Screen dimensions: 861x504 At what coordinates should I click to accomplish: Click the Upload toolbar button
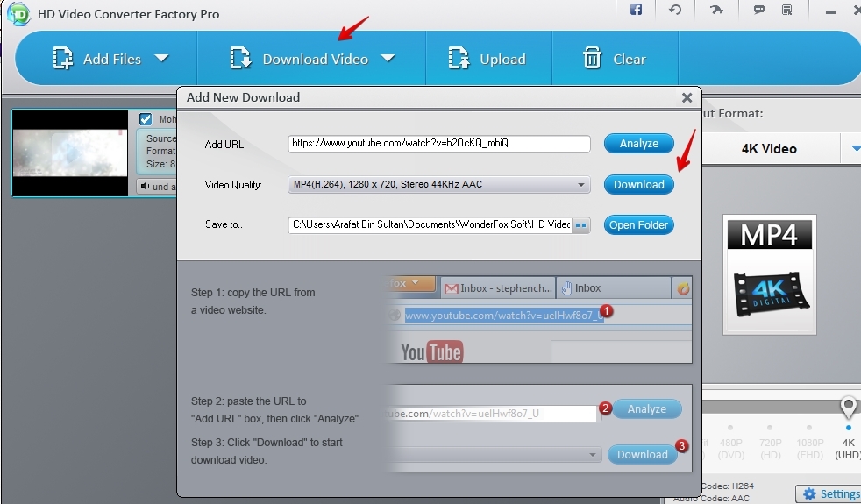point(487,59)
